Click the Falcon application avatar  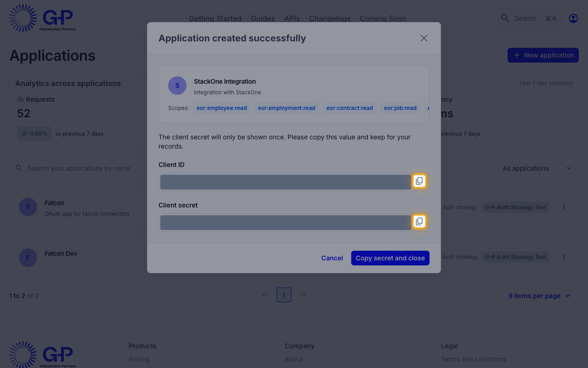(x=28, y=207)
